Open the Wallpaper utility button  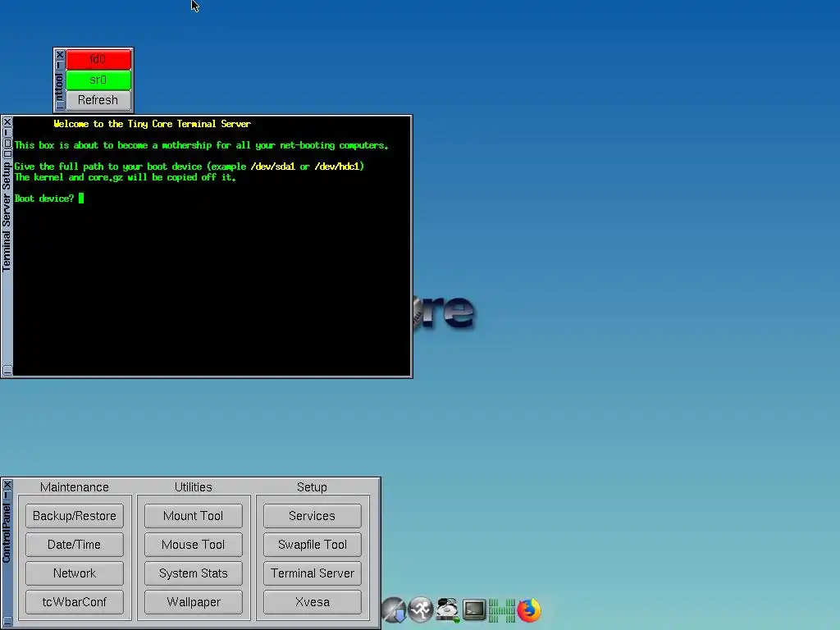(x=194, y=602)
